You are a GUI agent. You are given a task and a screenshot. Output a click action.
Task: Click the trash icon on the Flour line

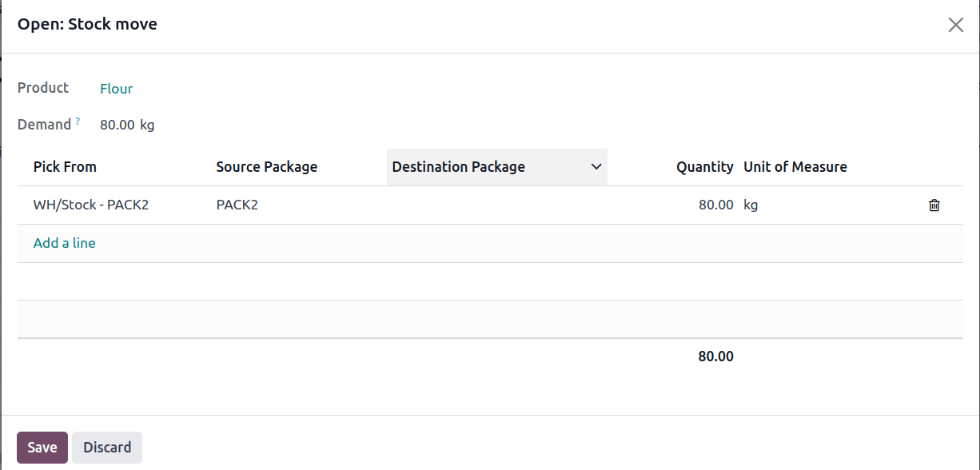(x=934, y=205)
